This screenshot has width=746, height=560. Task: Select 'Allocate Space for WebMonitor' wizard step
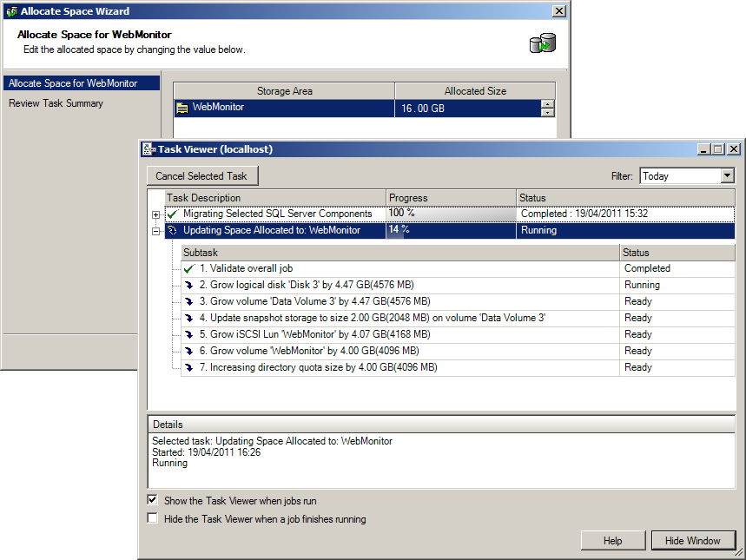coord(82,83)
